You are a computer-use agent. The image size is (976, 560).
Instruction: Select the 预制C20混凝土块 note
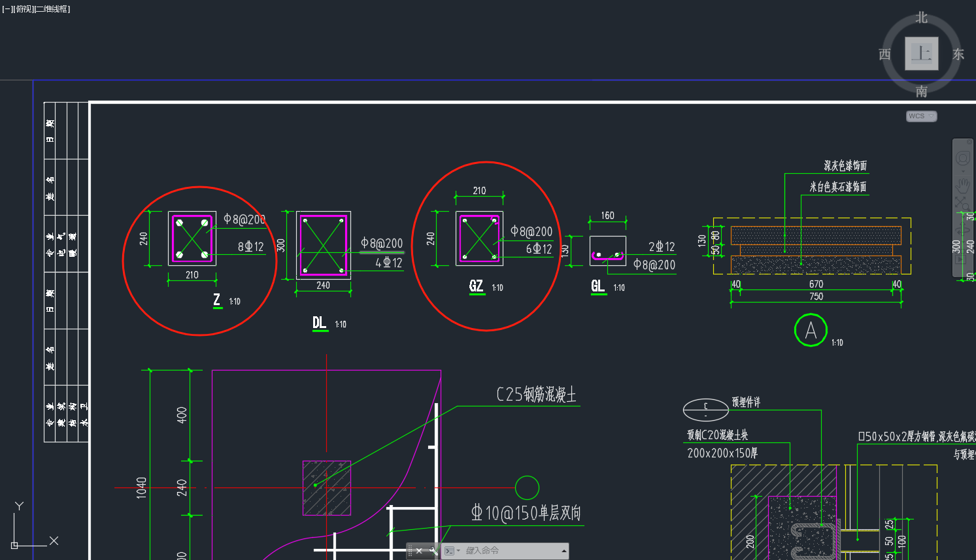(717, 435)
